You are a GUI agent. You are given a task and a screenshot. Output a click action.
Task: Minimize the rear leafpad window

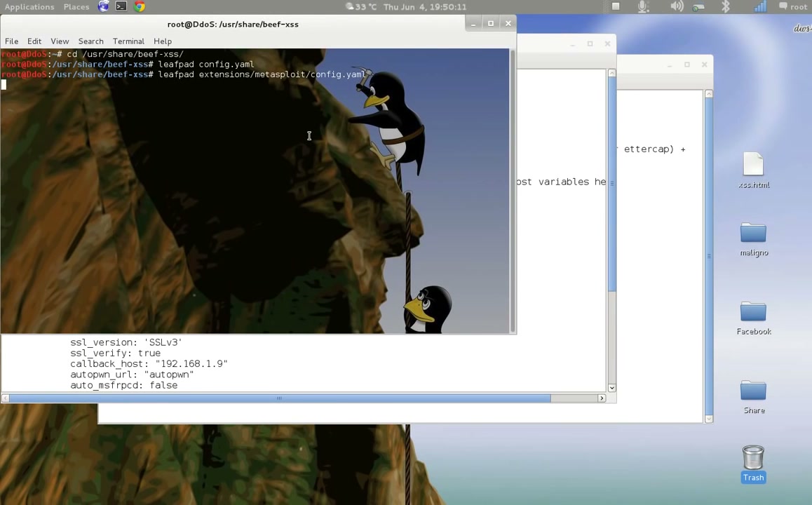tap(669, 65)
